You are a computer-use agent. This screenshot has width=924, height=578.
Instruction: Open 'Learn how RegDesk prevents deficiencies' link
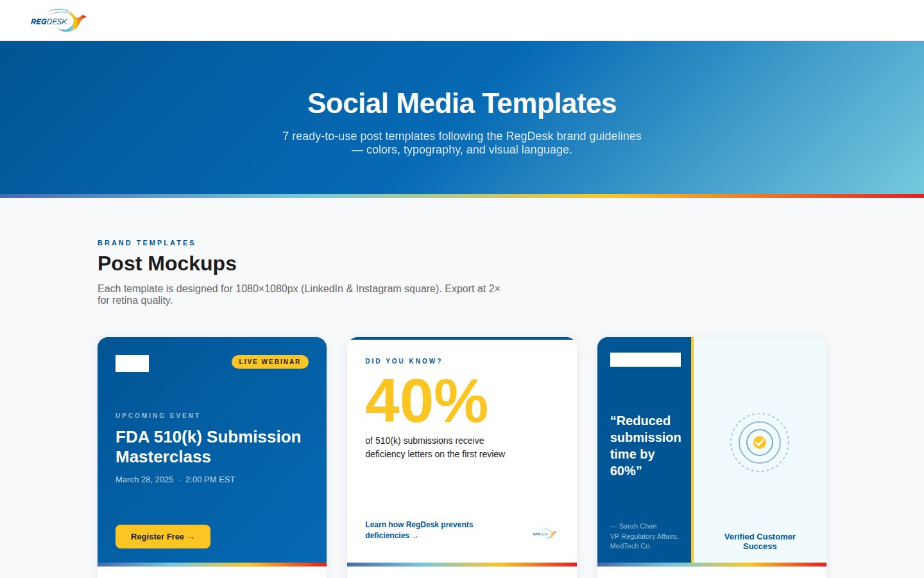[419, 530]
